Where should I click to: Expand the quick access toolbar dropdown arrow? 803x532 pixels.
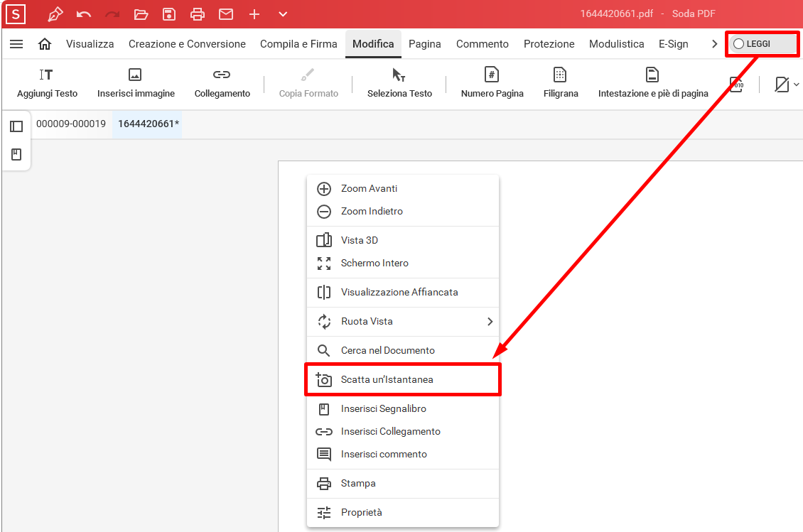click(x=283, y=14)
